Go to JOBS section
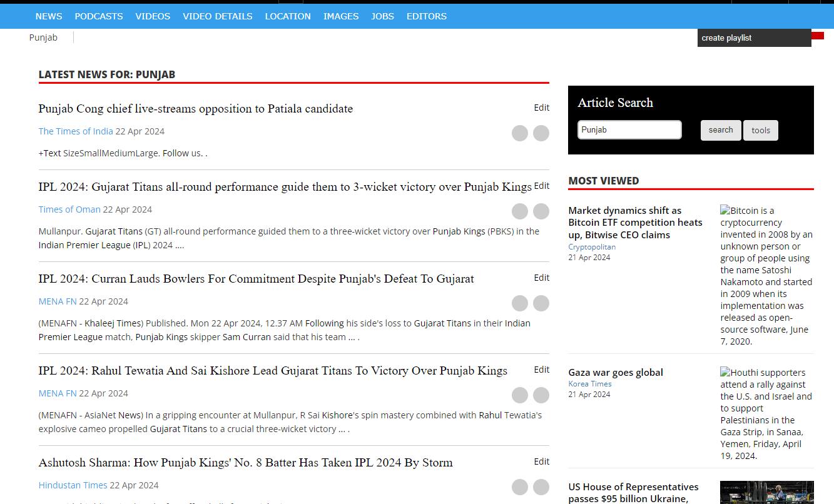This screenshot has height=504, width=834. (x=382, y=16)
